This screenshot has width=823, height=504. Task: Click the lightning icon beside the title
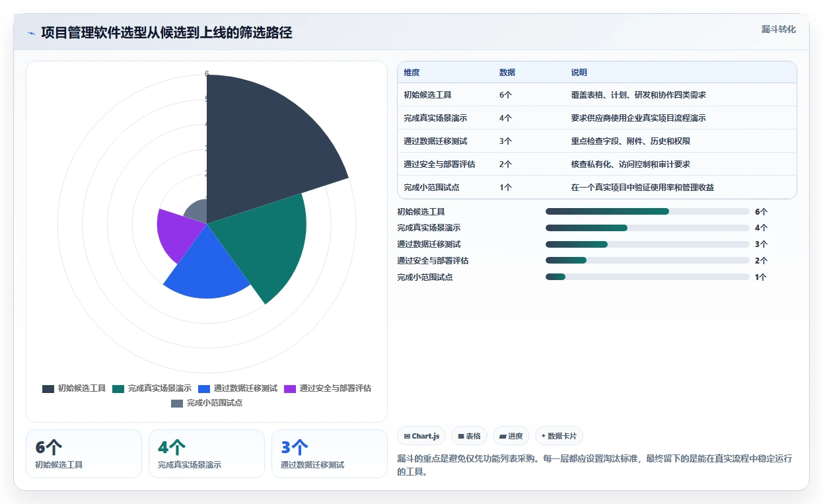pos(31,33)
